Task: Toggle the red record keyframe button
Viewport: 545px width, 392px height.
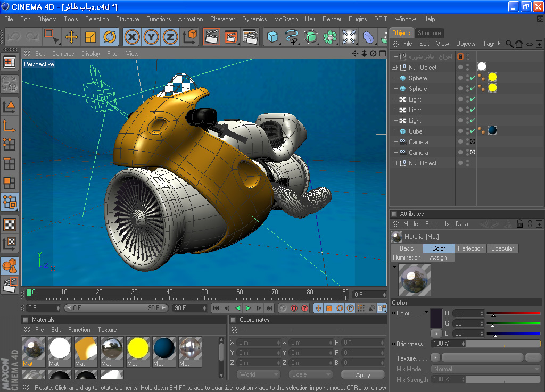Action: point(294,308)
